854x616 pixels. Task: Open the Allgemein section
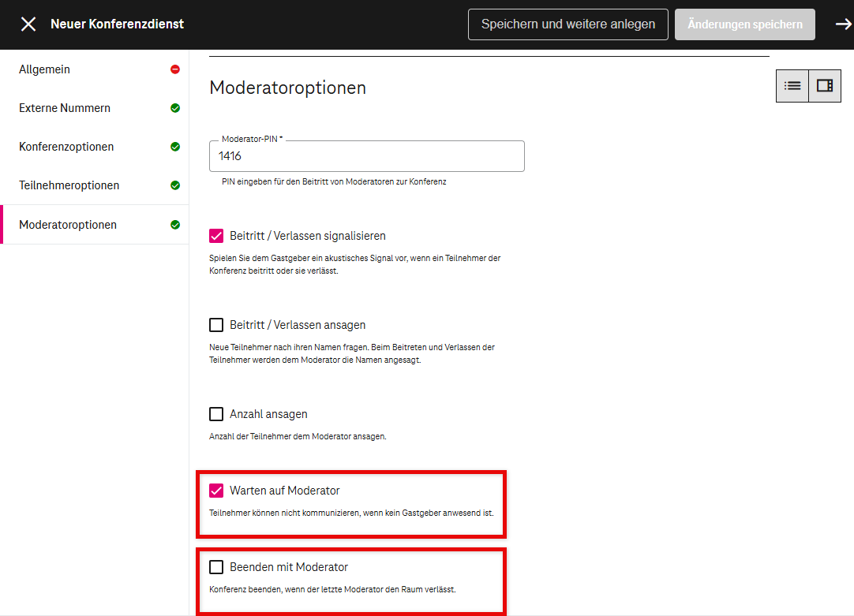coord(45,69)
